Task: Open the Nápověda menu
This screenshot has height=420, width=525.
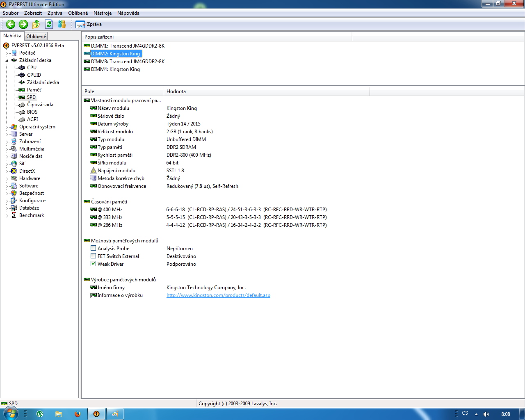Action: coord(128,13)
